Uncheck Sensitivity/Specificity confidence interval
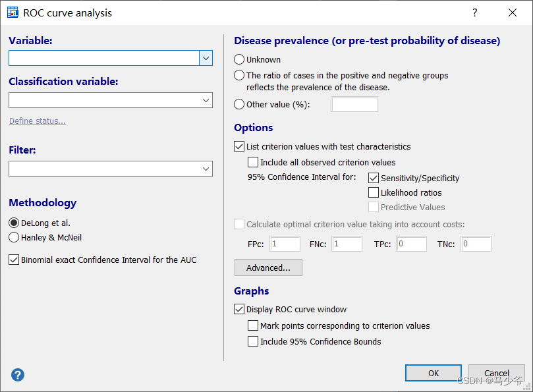This screenshot has height=392, width=533. pos(375,178)
